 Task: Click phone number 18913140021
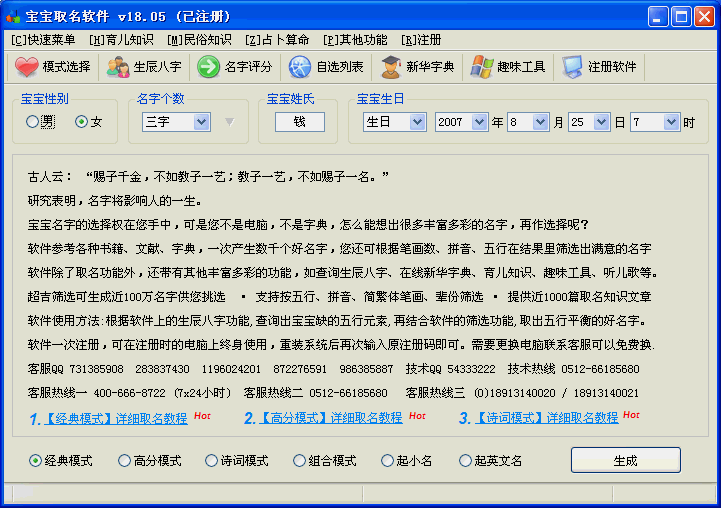606,393
